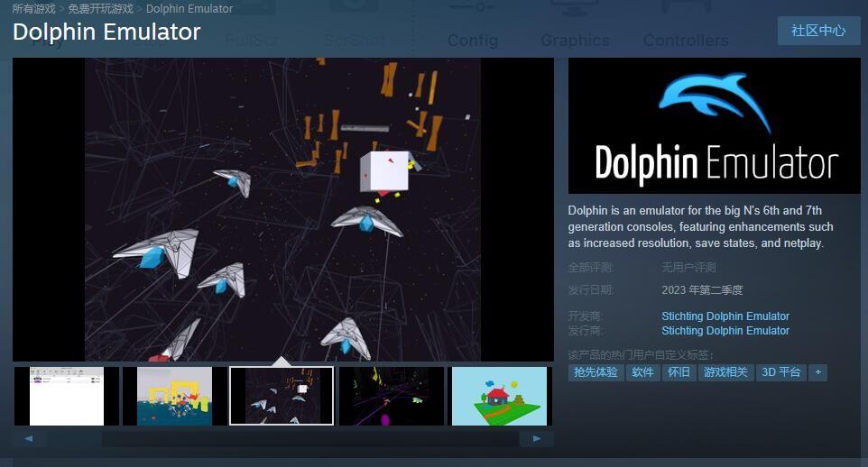
Task: Click the Dolphin Emulator breadcrumb link
Action: click(189, 9)
